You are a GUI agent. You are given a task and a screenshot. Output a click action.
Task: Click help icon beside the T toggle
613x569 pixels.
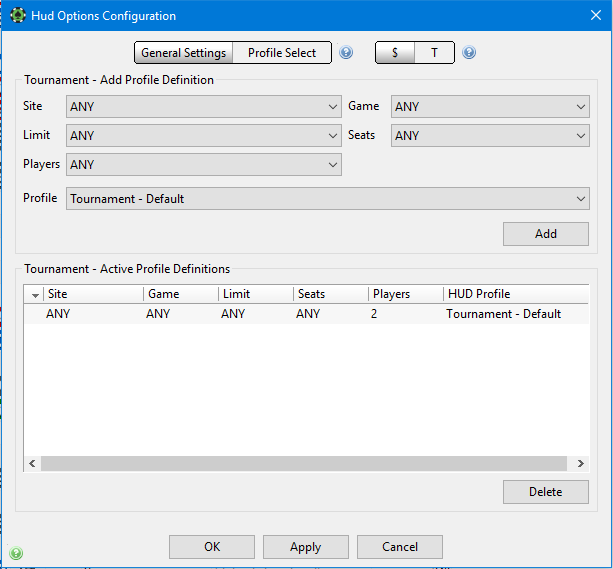point(469,52)
